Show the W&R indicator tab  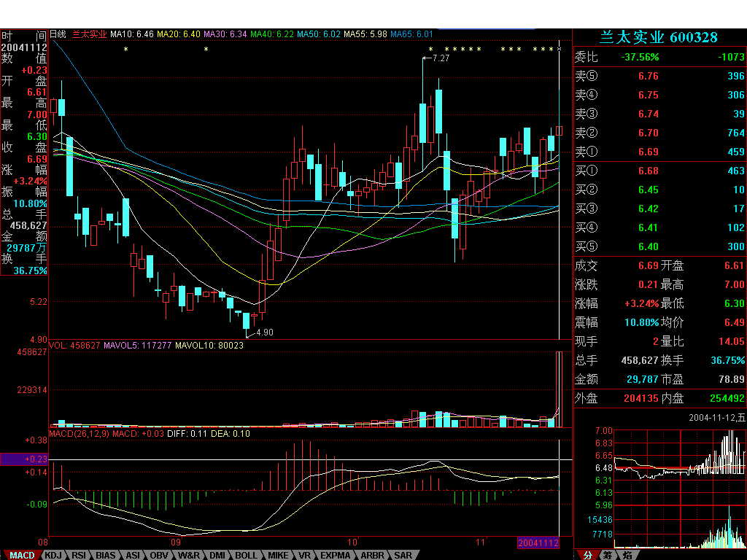tap(189, 555)
